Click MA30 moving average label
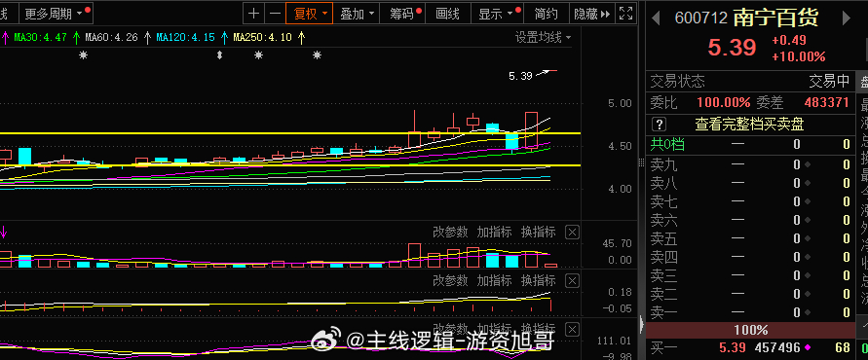The width and height of the screenshot is (868, 360). [40, 38]
